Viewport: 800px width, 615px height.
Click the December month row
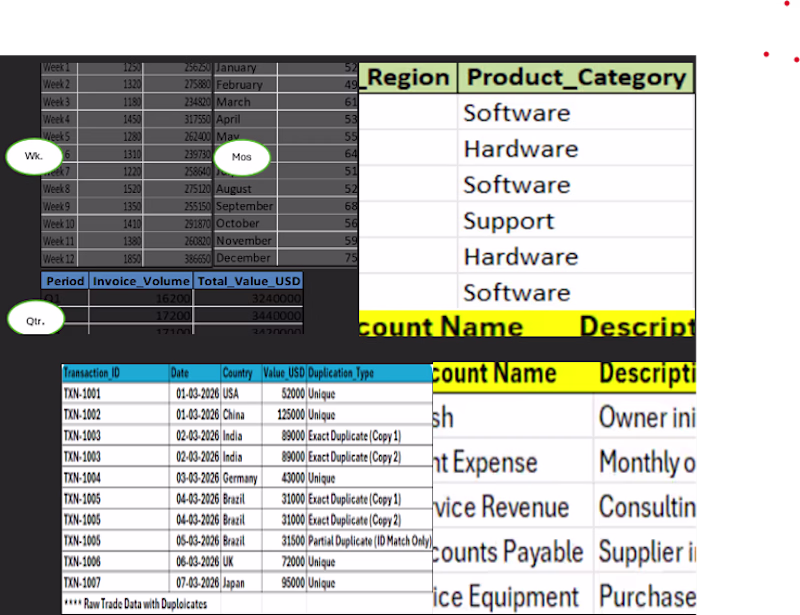tap(286, 258)
